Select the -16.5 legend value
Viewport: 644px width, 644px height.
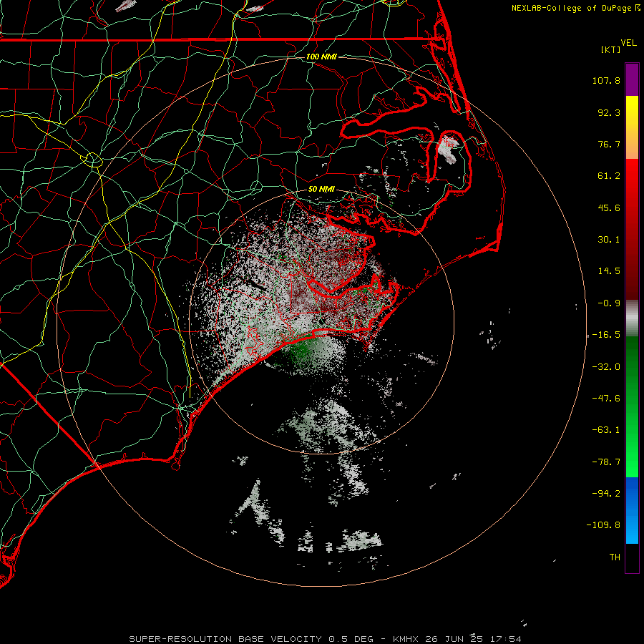click(606, 335)
